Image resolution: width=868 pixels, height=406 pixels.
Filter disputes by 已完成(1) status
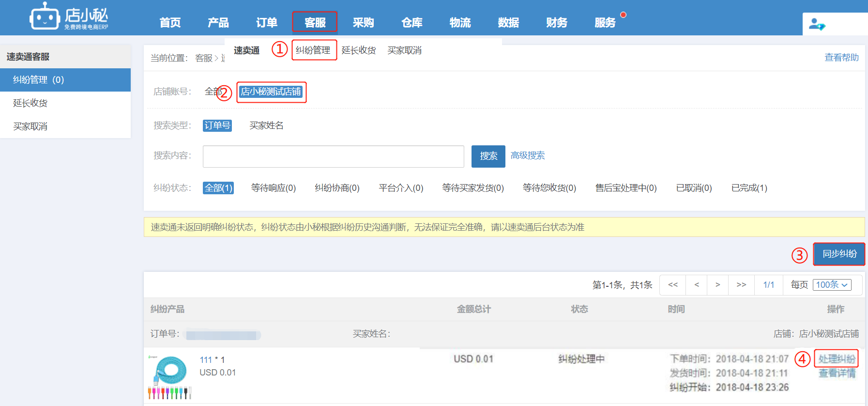point(749,188)
